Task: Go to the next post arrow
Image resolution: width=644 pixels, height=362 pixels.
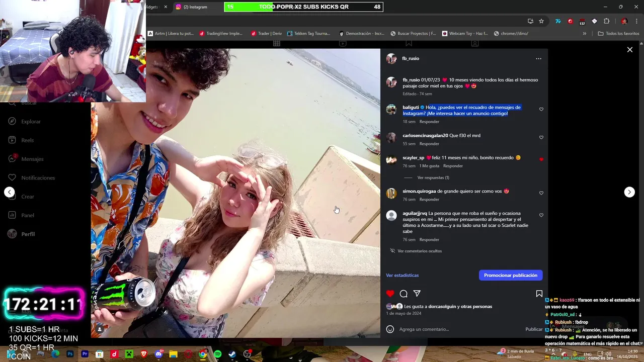Action: (x=629, y=192)
